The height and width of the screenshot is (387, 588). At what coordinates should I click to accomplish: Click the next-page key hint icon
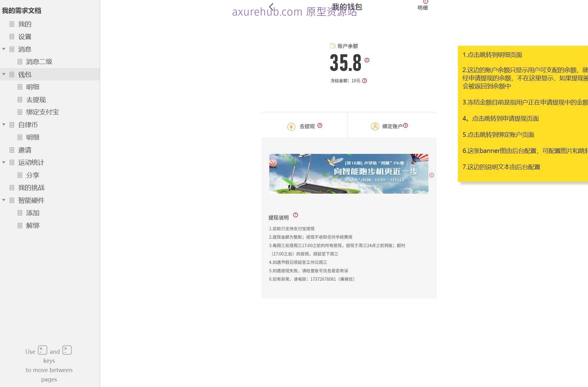point(67,350)
